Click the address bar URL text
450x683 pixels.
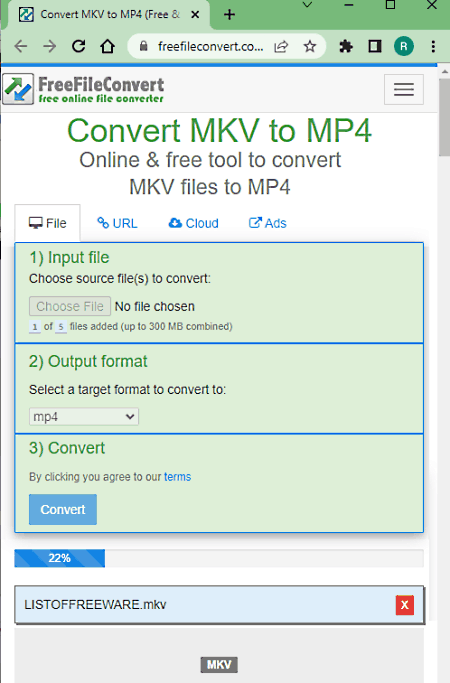pyautogui.click(x=210, y=46)
